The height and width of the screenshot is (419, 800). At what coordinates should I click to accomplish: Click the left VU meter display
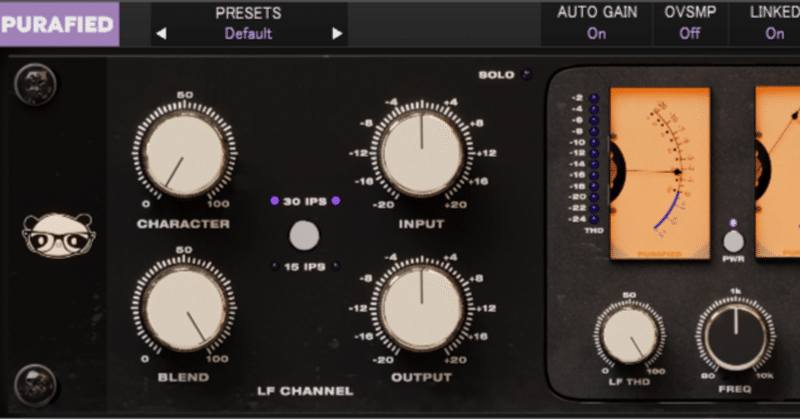click(660, 172)
